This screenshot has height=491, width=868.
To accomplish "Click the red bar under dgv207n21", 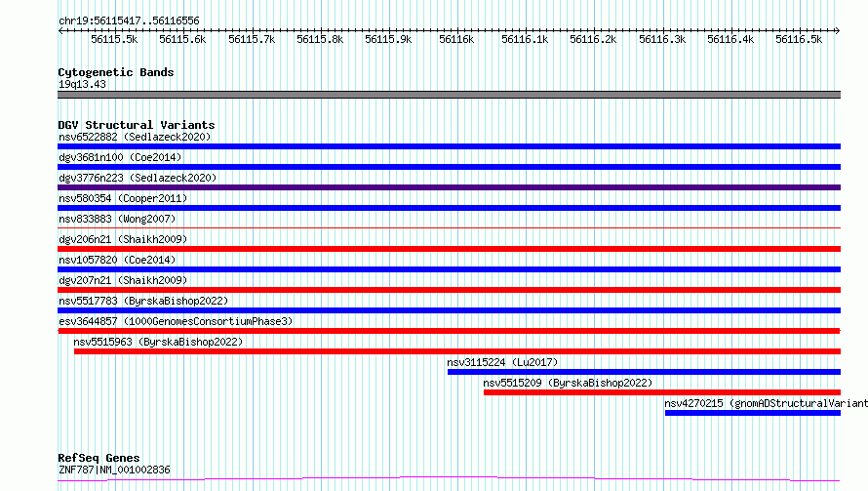I will point(449,290).
